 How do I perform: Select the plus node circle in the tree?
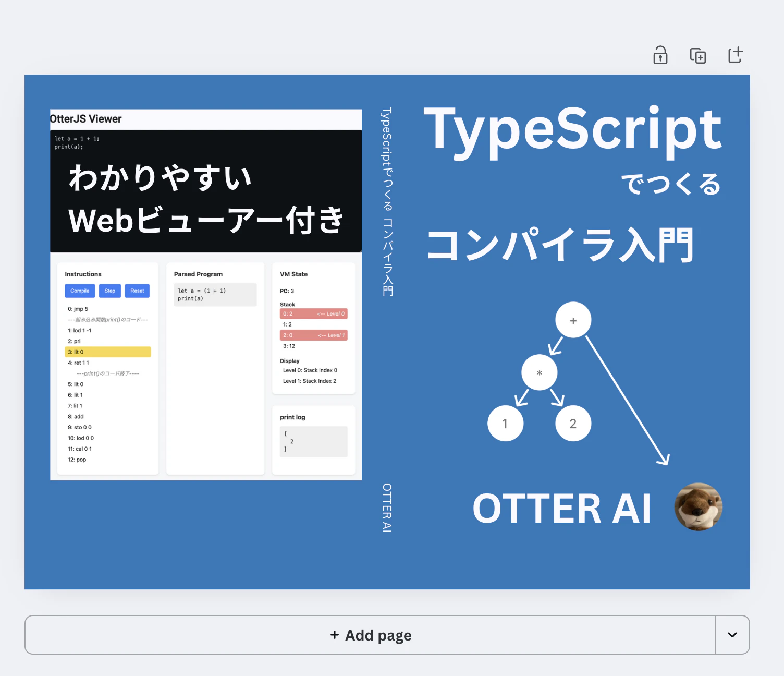pyautogui.click(x=573, y=320)
